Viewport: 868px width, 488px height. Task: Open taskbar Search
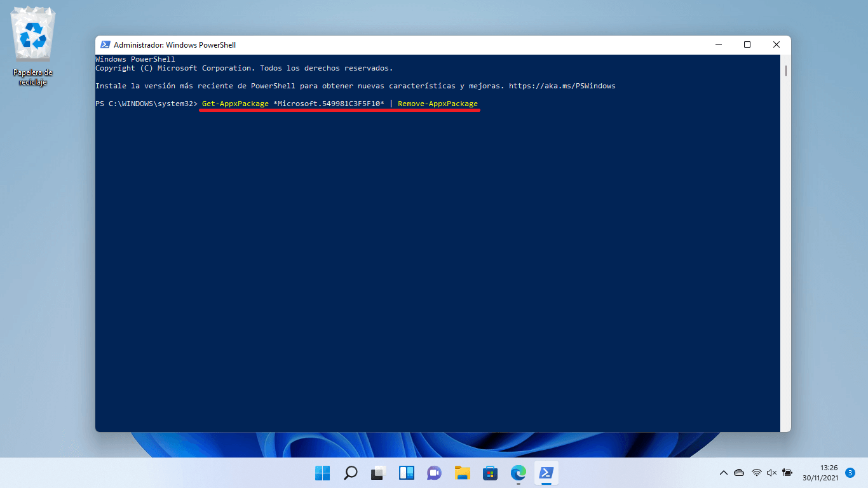[351, 473]
